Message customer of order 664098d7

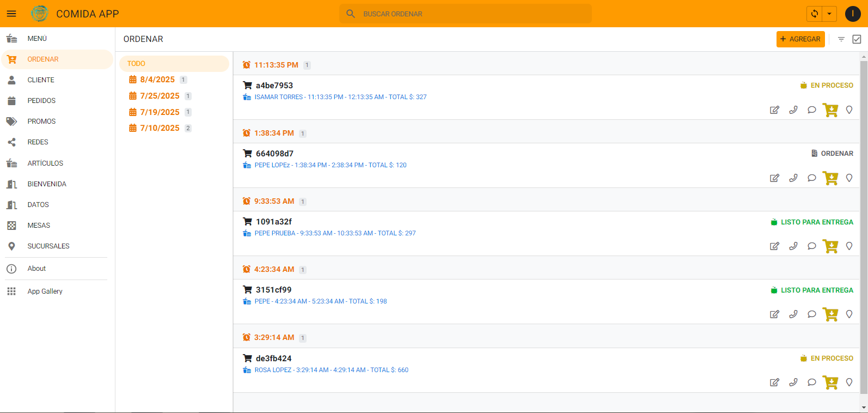pos(812,178)
